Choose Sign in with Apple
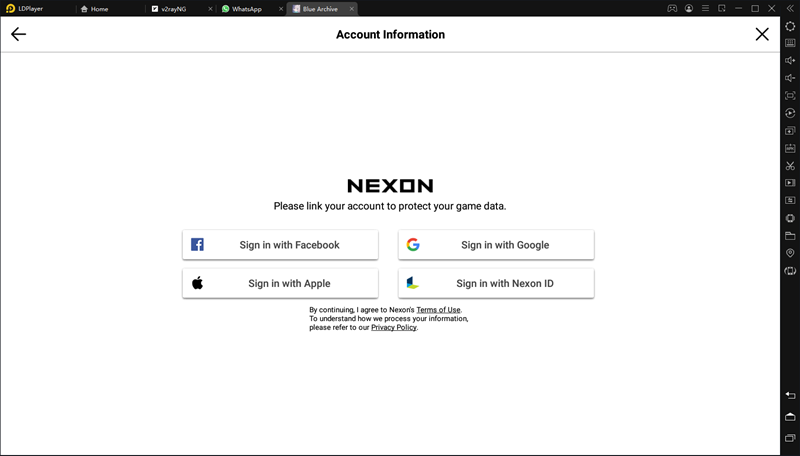Screen dimensions: 800x456 click(280, 284)
